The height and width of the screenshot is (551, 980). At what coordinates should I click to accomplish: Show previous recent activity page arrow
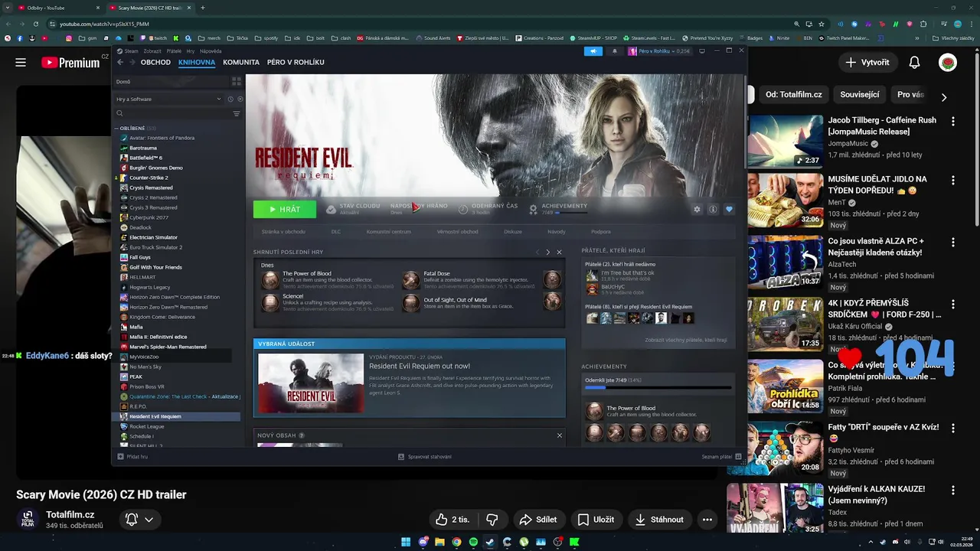pos(537,252)
